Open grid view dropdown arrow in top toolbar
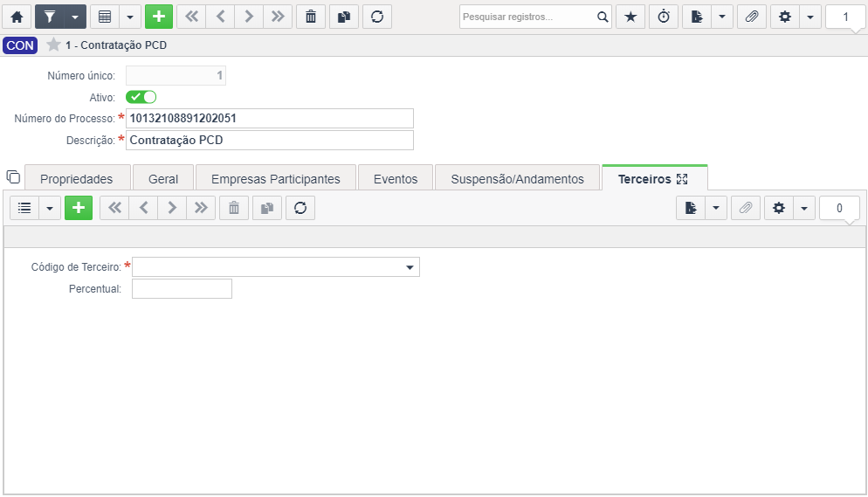 tap(130, 17)
